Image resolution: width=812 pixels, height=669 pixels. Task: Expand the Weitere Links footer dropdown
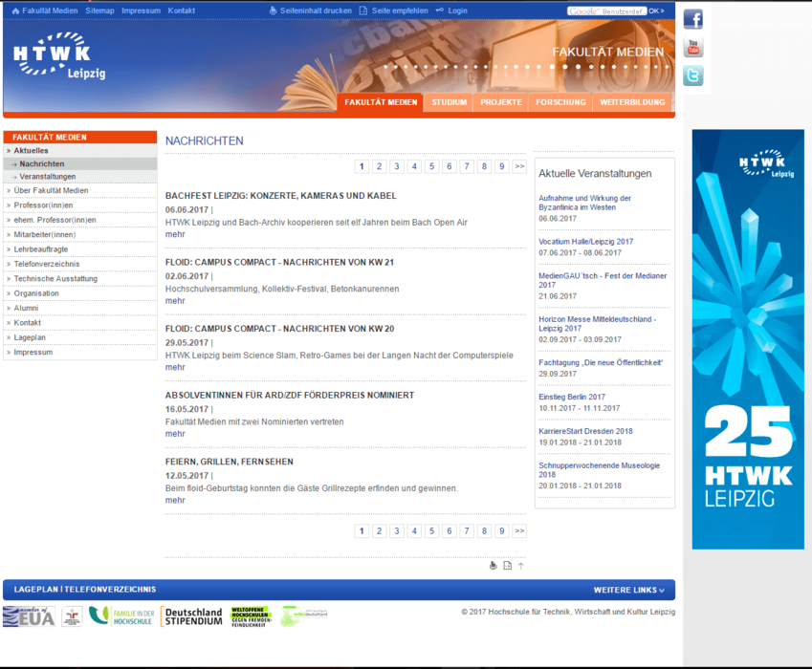(628, 590)
